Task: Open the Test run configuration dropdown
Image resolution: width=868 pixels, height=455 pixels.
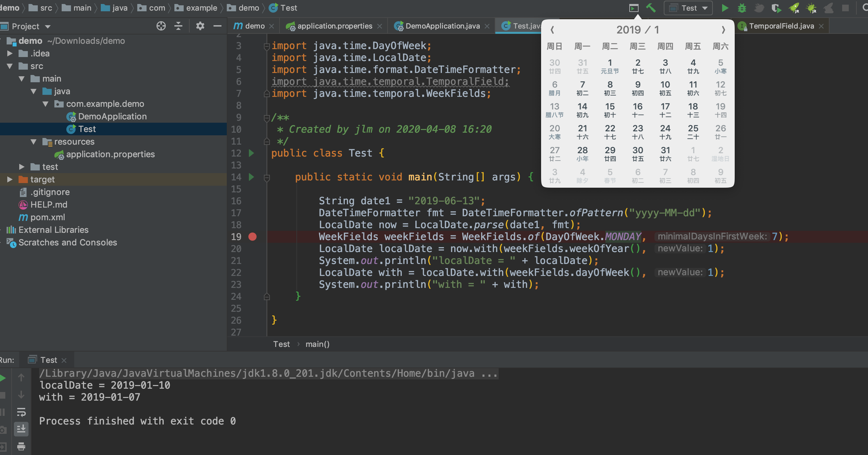Action: coord(688,8)
